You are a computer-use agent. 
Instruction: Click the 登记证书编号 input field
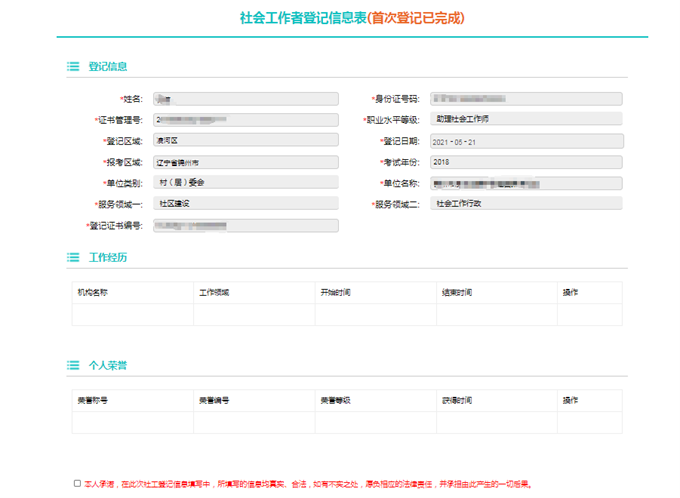[245, 226]
